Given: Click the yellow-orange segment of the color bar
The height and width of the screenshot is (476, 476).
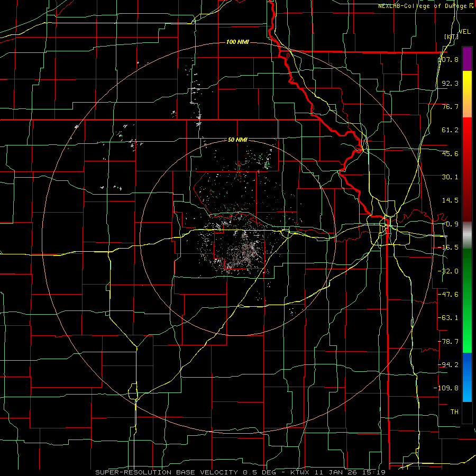Looking at the screenshot, I should coord(467,94).
